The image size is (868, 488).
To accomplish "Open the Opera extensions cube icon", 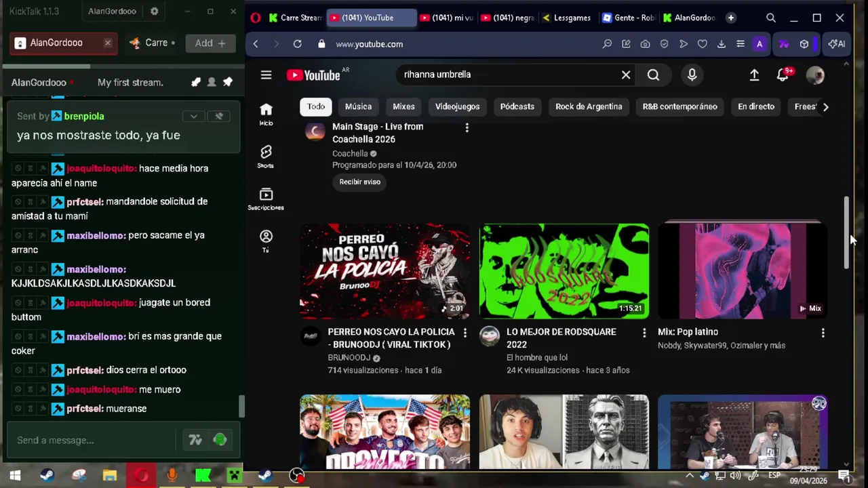I will pyautogui.click(x=804, y=44).
